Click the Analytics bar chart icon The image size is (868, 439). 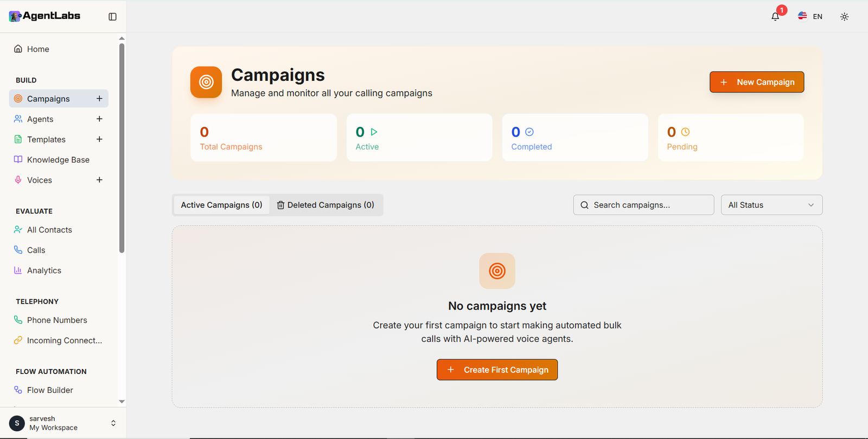coord(18,270)
